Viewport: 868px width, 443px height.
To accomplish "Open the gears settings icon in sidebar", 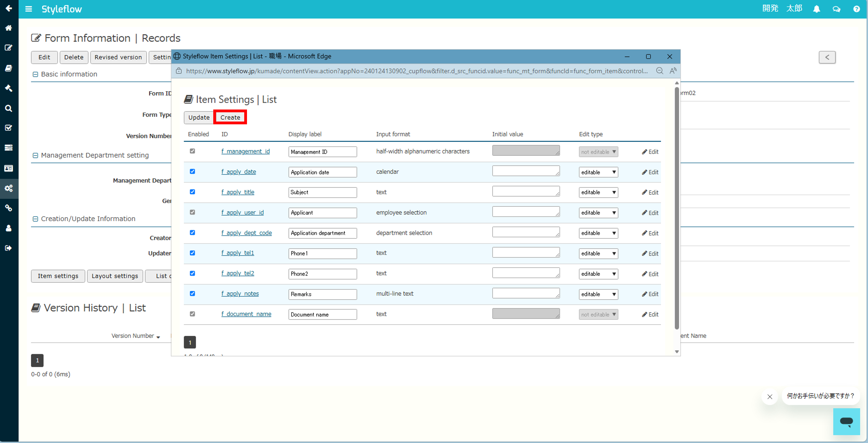I will (9, 188).
